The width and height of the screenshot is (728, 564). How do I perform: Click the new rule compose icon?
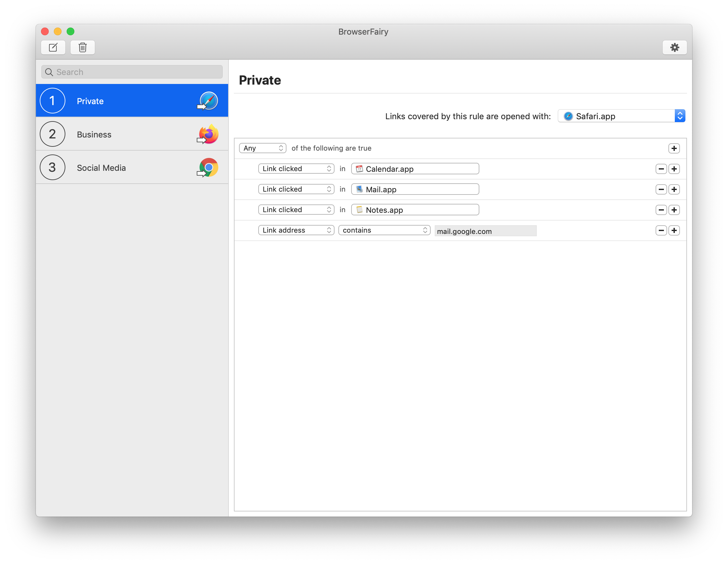(53, 47)
